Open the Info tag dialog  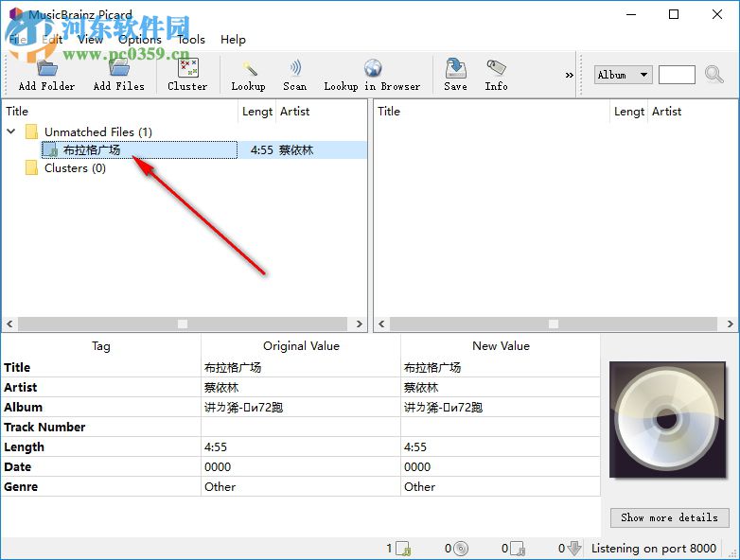[x=496, y=75]
